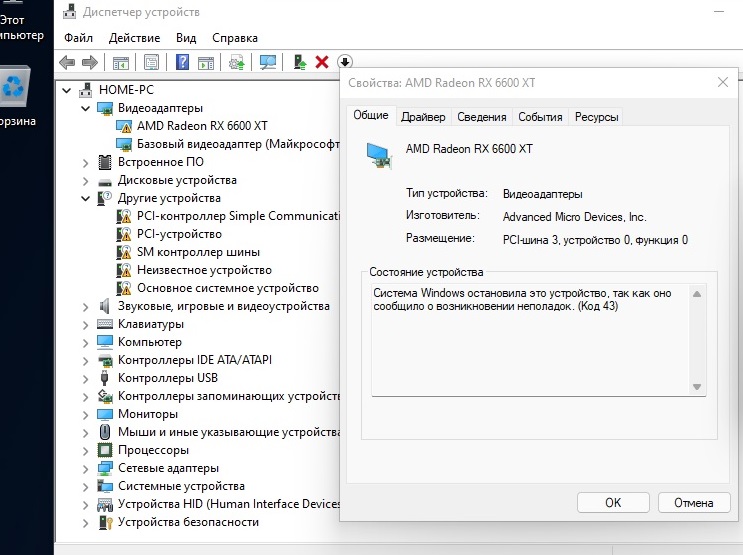Switch to the События tab
This screenshot has width=743, height=555.
(x=540, y=117)
